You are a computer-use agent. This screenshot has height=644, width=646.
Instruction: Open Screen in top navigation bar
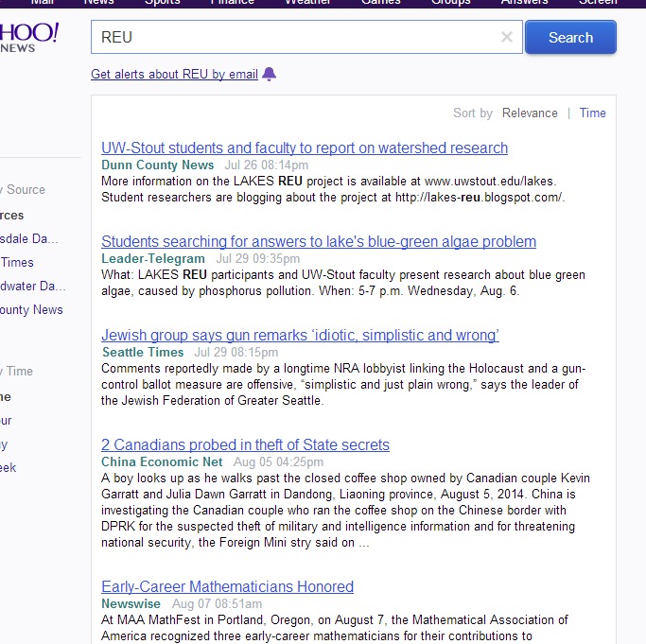pyautogui.click(x=598, y=2)
